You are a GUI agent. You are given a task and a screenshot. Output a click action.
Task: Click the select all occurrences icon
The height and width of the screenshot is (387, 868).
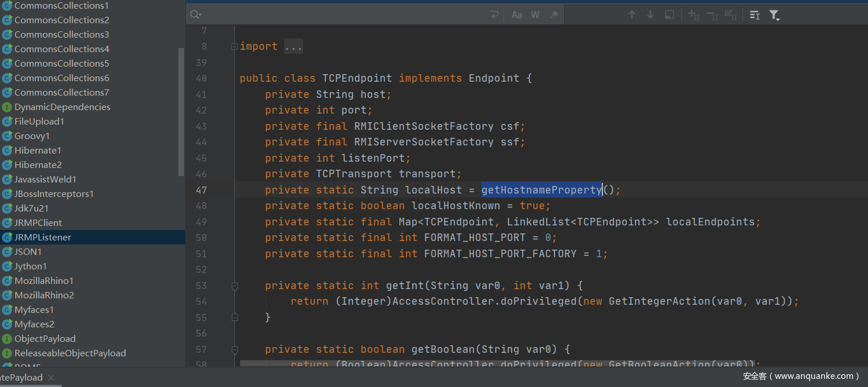pos(730,15)
